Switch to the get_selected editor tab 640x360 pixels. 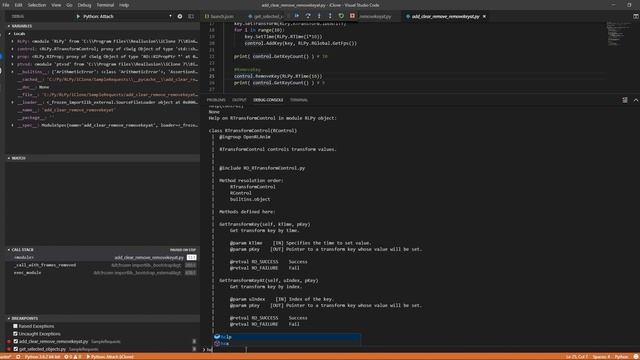(266, 16)
